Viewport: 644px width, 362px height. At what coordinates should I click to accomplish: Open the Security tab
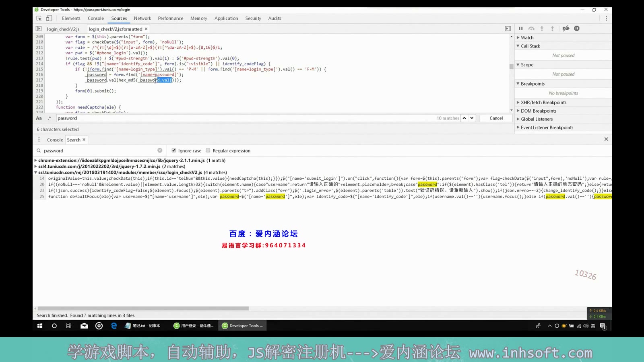click(x=253, y=19)
